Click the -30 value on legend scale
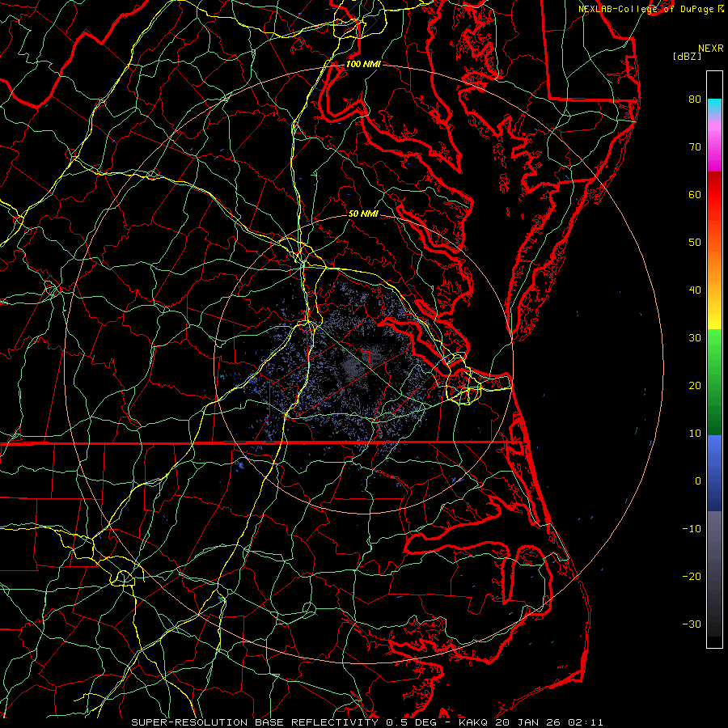The height and width of the screenshot is (728, 728). point(691,624)
